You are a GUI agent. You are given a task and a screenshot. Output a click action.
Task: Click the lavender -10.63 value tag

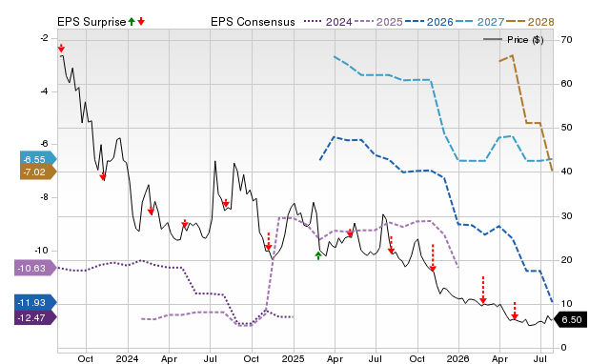coord(35,269)
